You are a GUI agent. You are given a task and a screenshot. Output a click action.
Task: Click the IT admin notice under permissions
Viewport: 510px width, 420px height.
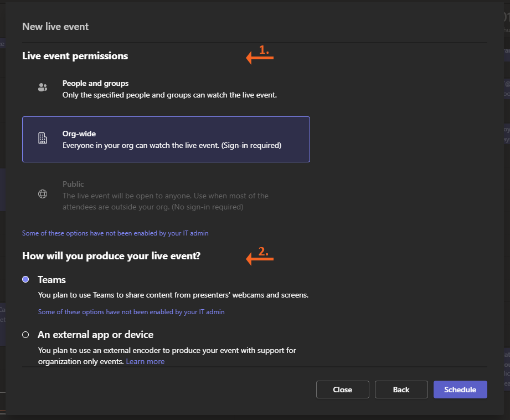[x=115, y=233]
